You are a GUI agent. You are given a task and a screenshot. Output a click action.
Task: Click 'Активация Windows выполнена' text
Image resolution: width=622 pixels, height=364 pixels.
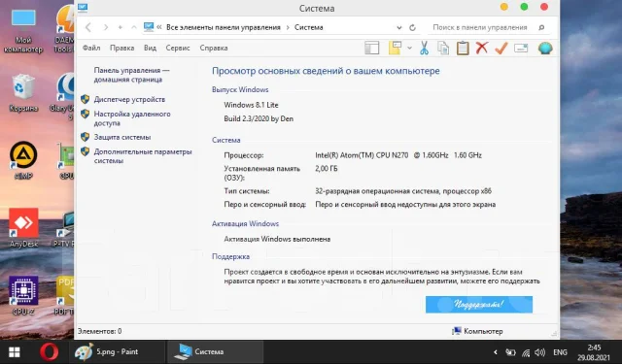click(277, 239)
